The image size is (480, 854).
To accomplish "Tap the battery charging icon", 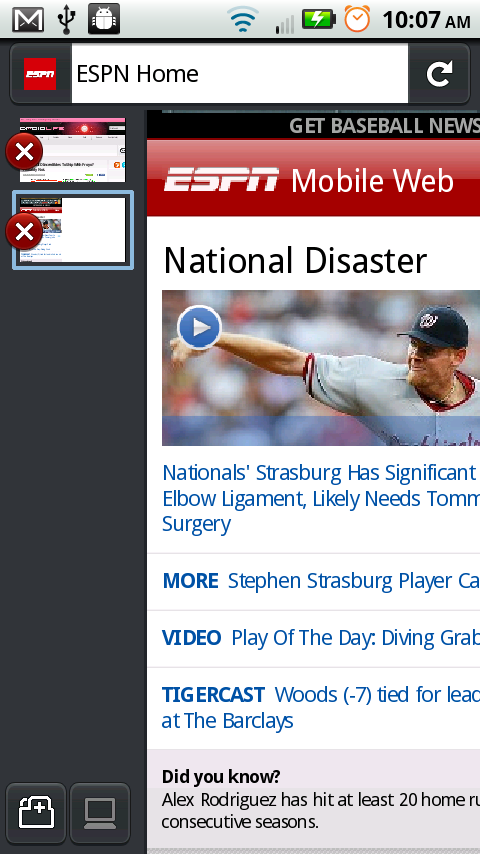I will (x=319, y=20).
